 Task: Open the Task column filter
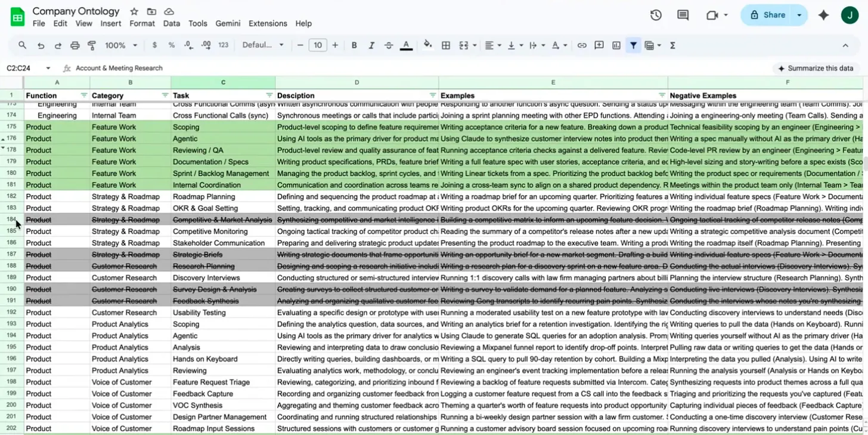coord(269,95)
